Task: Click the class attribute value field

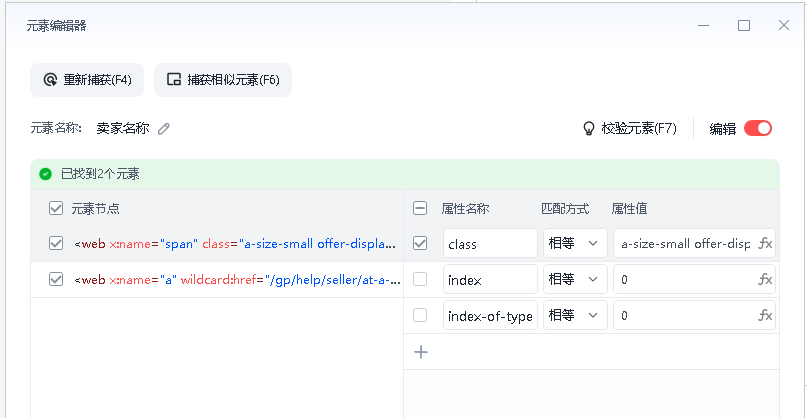Action: tap(685, 243)
